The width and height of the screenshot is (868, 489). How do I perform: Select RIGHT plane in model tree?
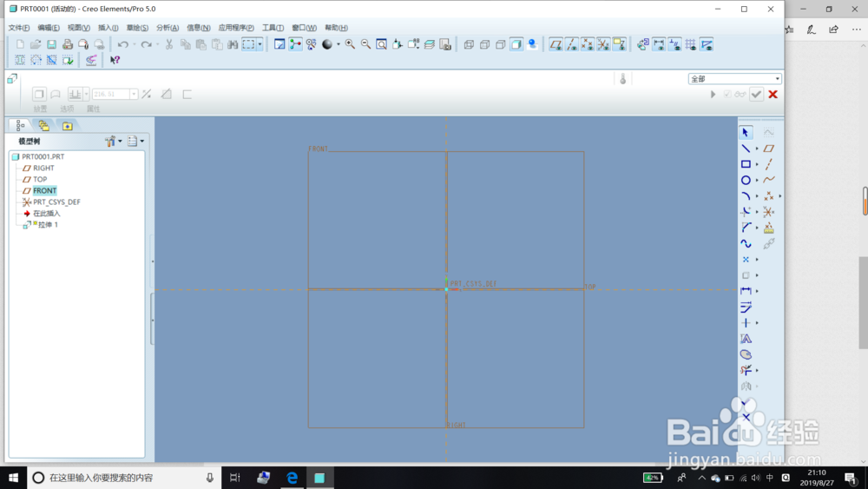tap(43, 168)
